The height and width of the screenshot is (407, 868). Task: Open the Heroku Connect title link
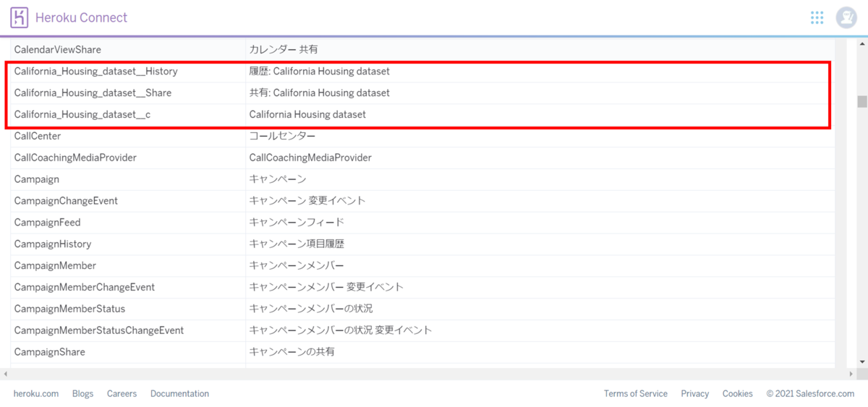(x=81, y=17)
